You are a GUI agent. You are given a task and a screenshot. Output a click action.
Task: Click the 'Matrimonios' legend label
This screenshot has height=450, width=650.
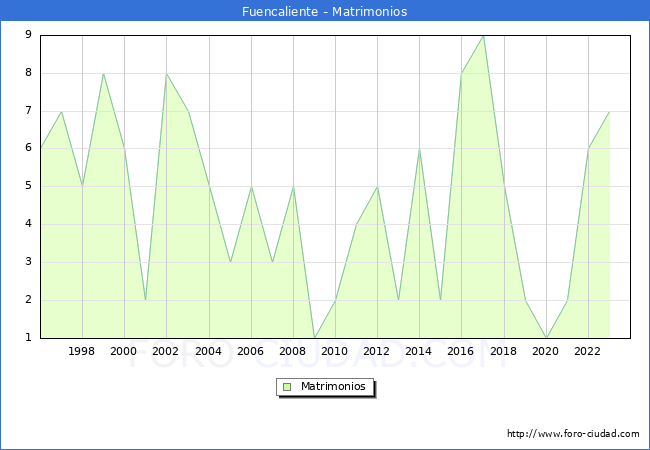(333, 387)
